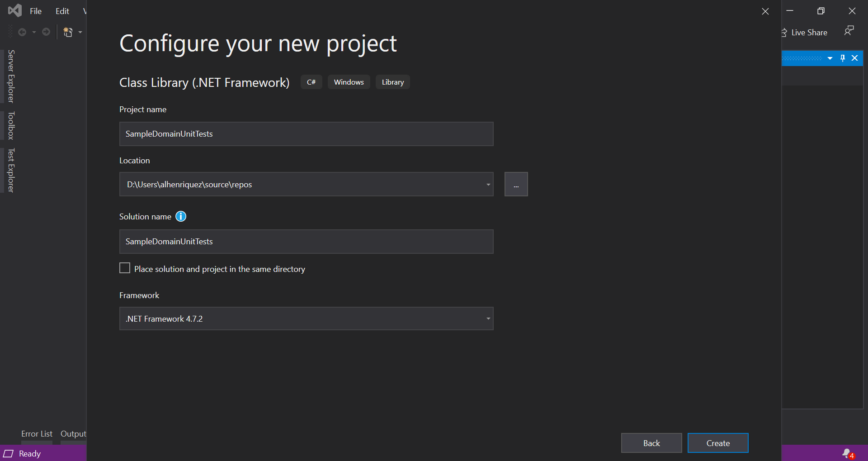Click the Project name input field
Screen dimensions: 868x461
coord(306,133)
